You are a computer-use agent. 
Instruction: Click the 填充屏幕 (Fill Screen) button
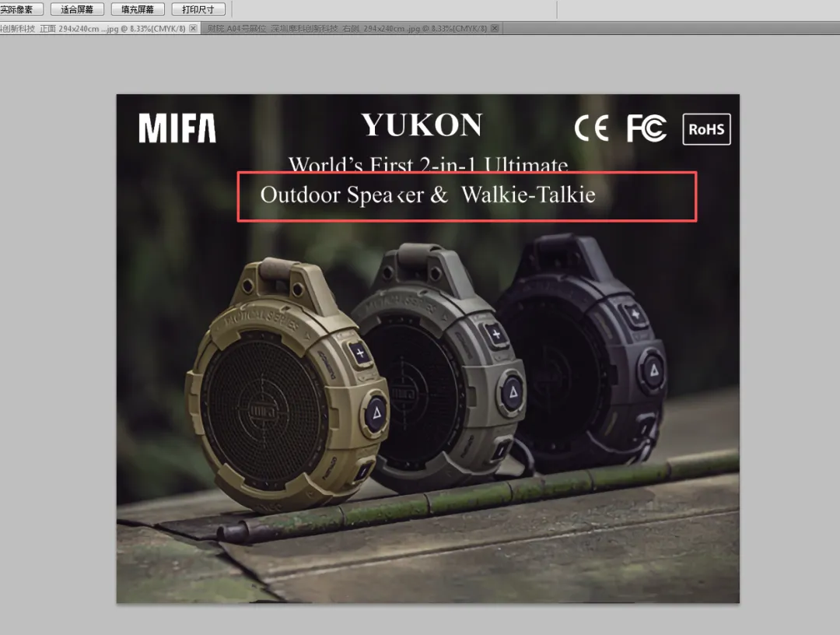coord(138,9)
